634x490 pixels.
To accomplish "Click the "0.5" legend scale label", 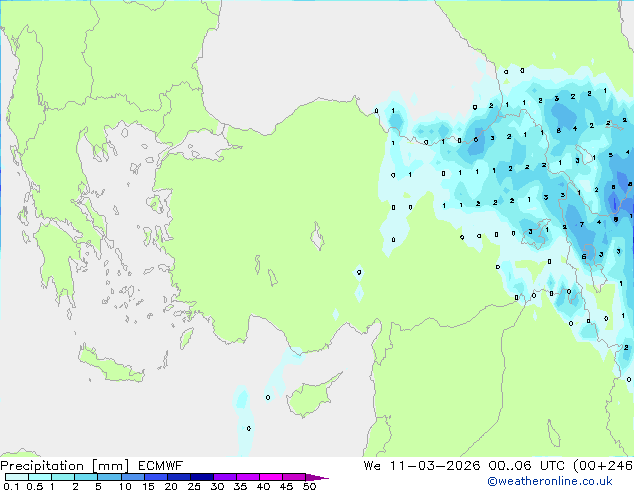I will coord(35,486).
